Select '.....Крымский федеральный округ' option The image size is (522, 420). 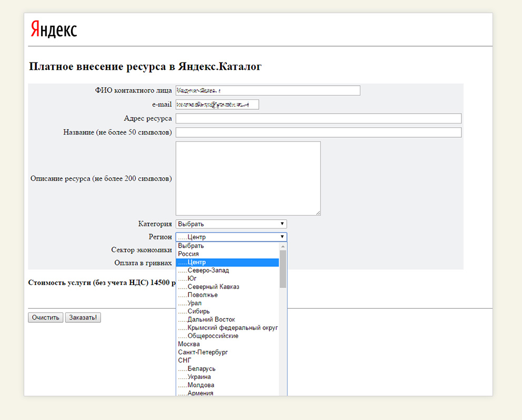227,328
